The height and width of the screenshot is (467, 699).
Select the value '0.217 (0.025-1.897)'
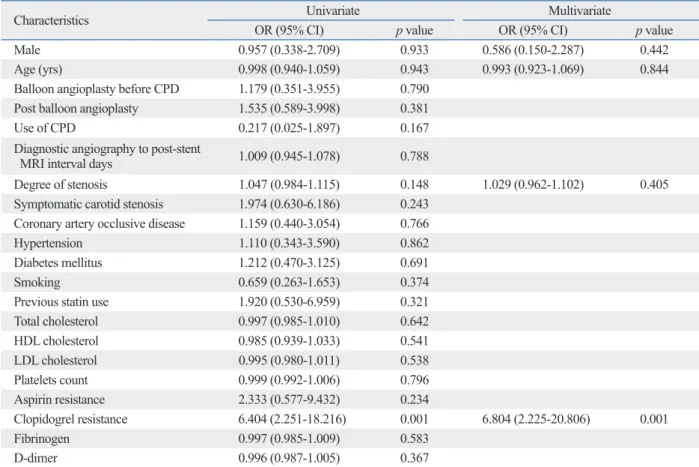289,128
